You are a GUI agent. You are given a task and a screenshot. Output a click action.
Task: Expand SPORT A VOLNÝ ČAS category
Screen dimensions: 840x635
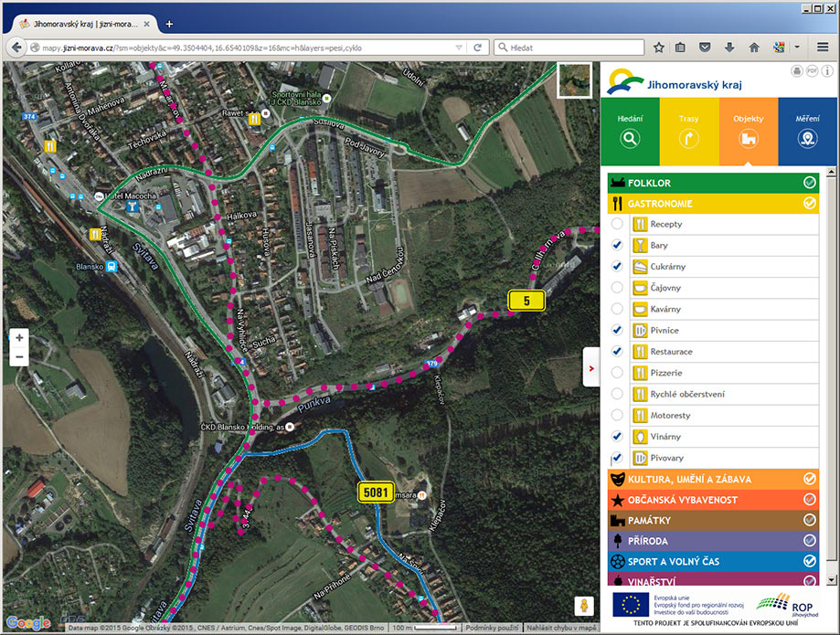click(713, 561)
